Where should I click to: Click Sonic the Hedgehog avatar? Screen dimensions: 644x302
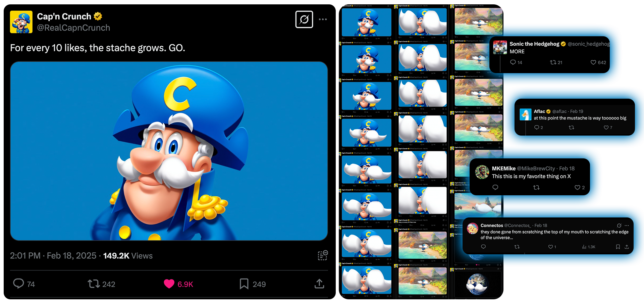pos(500,47)
